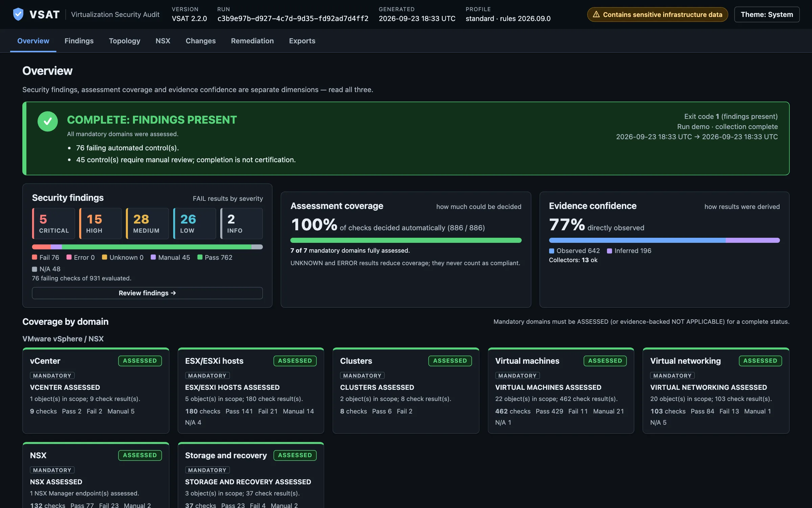The height and width of the screenshot is (508, 812).
Task: Click the security findings stacked severity bar
Action: coord(147,247)
